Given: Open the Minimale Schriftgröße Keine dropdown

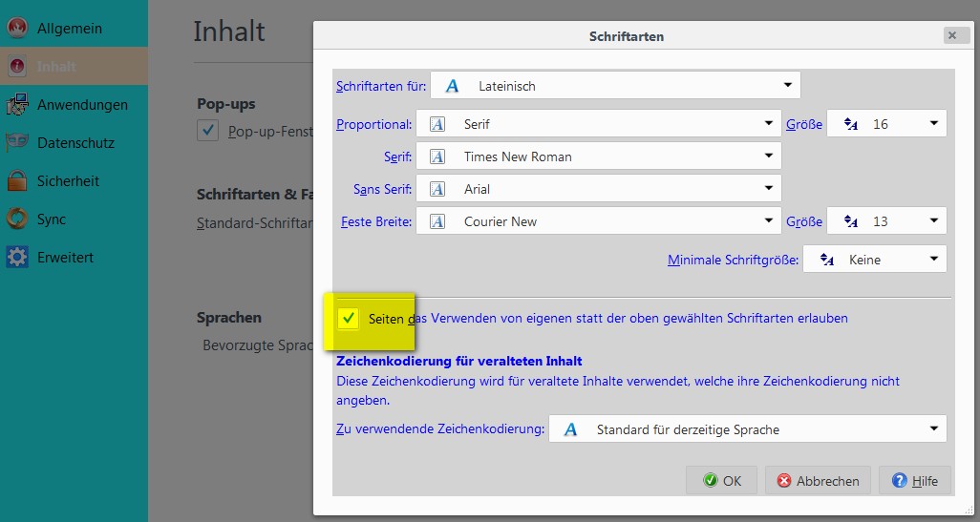Looking at the screenshot, I should (875, 260).
